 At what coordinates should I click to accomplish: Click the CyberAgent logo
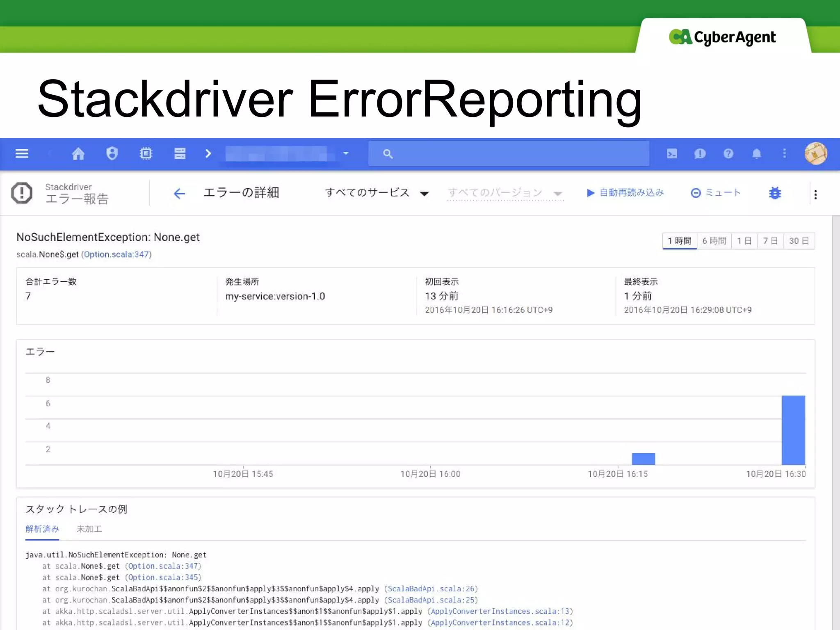click(x=722, y=37)
